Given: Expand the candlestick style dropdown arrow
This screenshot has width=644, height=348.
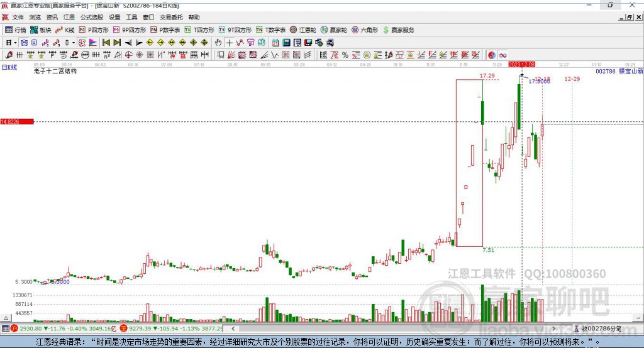Looking at the screenshot, I should [x=74, y=43].
